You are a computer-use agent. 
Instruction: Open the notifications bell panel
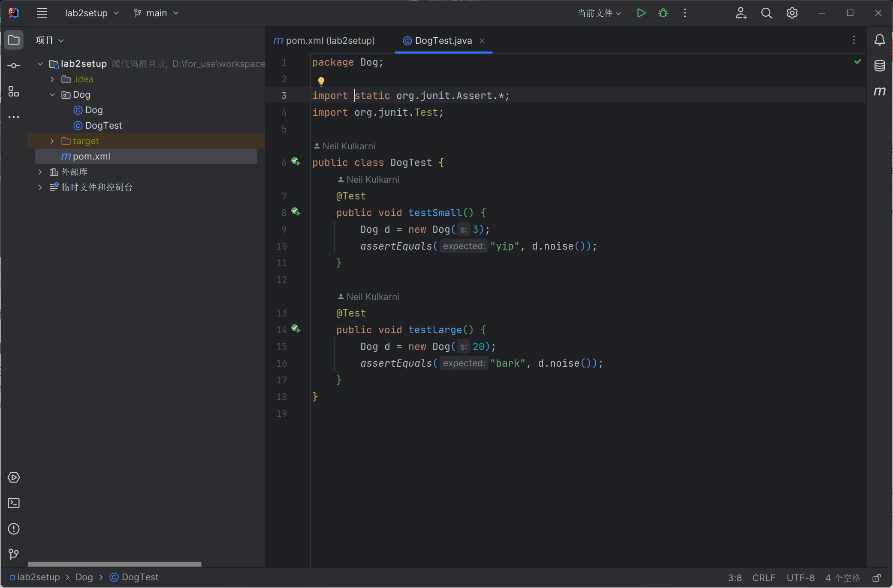tap(879, 40)
